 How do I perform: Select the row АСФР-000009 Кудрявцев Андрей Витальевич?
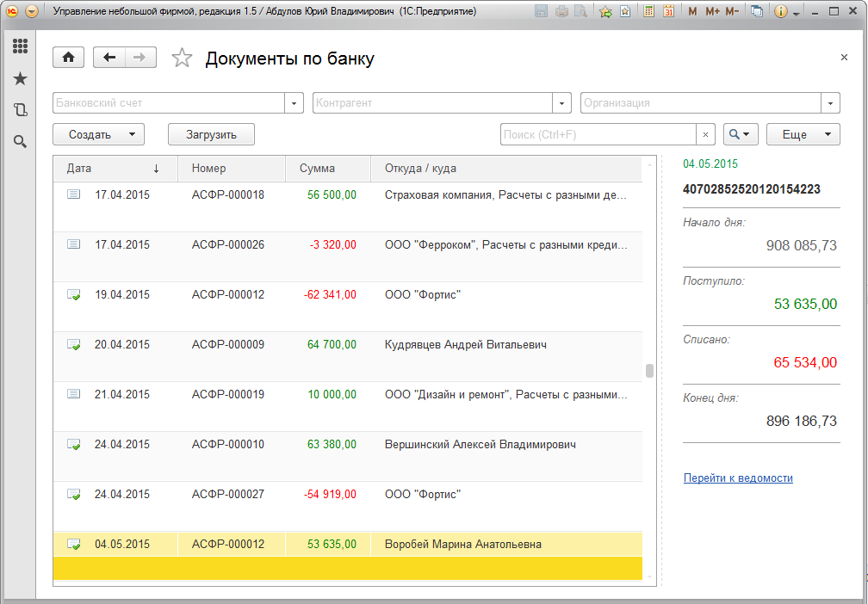(x=344, y=345)
